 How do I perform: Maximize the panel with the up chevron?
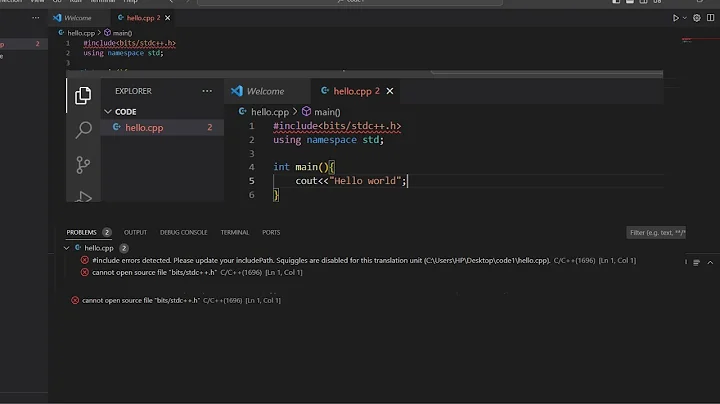click(x=710, y=263)
